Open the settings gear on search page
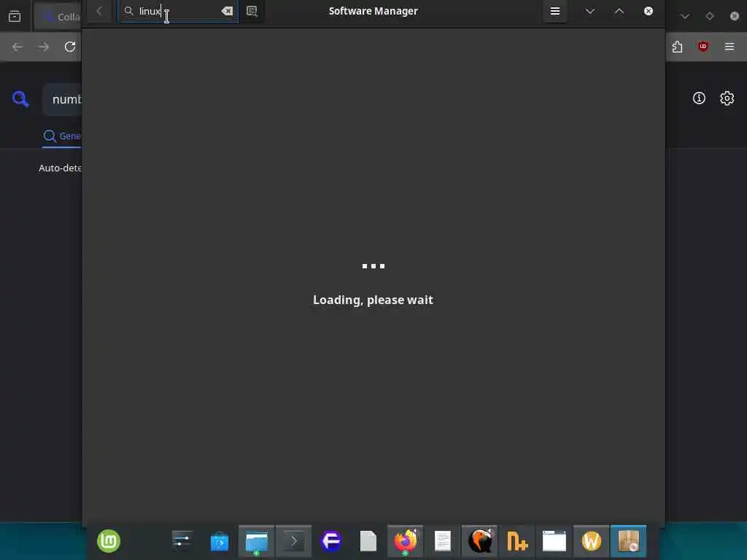This screenshot has height=560, width=747. point(727,98)
